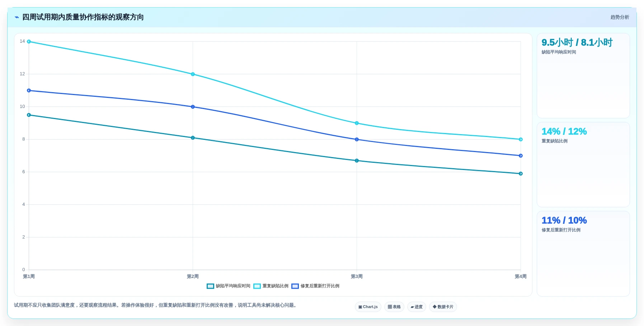Viewport: 644px width, 326px height.
Task: Toggle 修复后重新打开比例 legend series
Action: (x=315, y=286)
